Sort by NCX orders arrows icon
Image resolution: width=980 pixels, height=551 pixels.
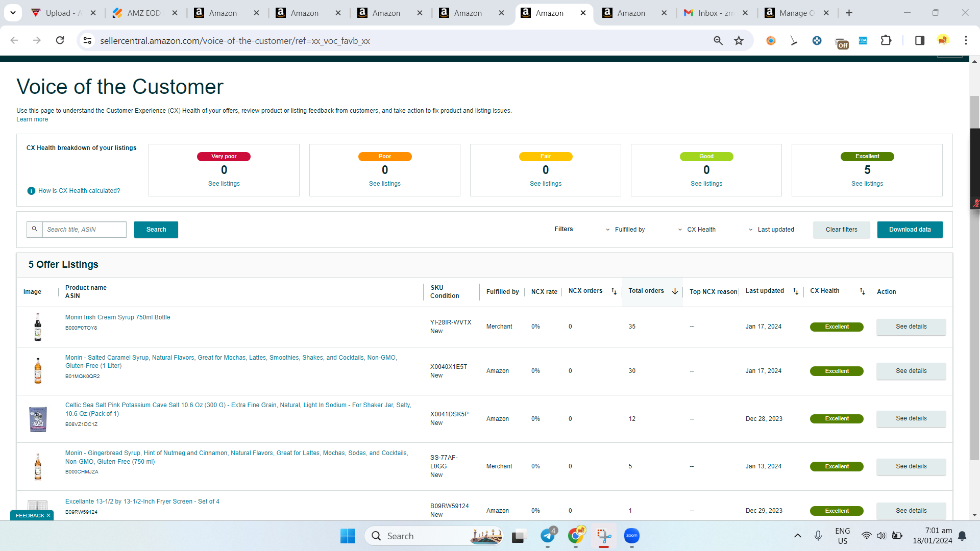point(614,291)
